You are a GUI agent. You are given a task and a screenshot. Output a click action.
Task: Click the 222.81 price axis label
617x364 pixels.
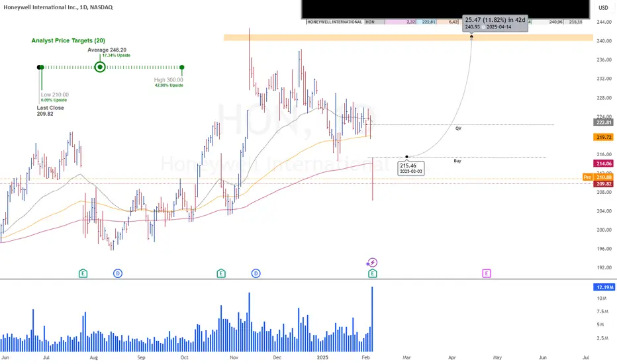click(603, 122)
